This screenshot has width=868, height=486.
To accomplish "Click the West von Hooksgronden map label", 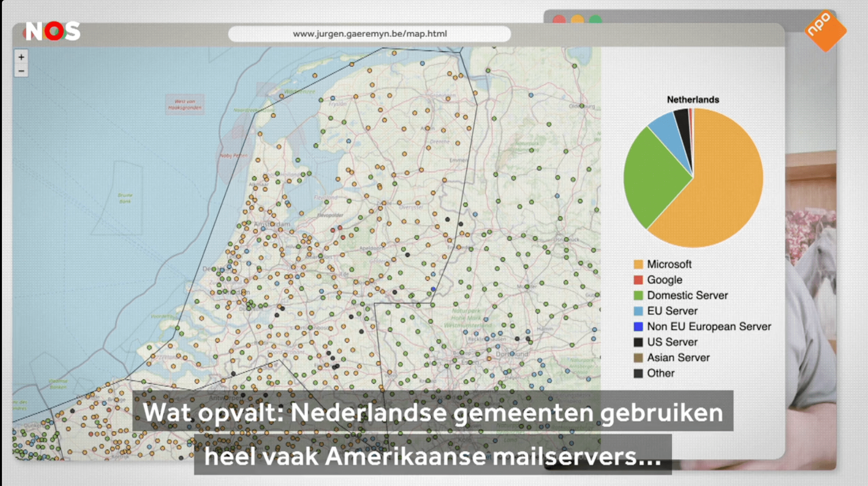I will point(185,104).
